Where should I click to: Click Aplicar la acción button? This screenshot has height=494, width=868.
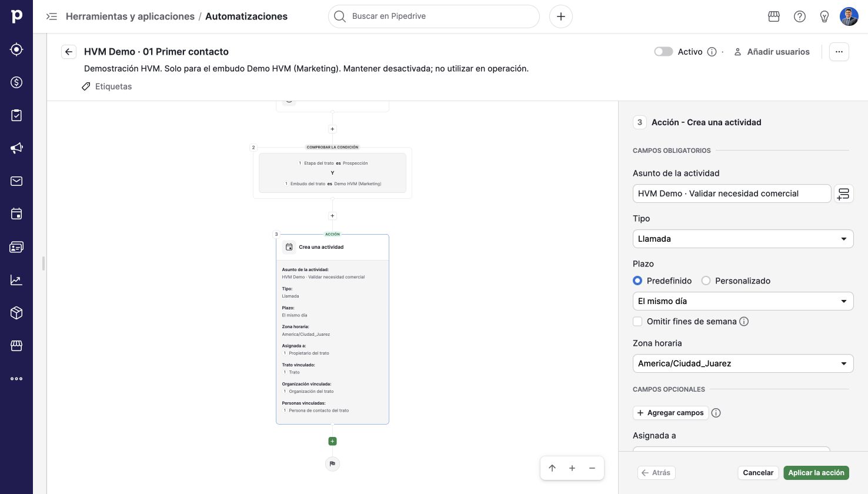[x=816, y=473]
